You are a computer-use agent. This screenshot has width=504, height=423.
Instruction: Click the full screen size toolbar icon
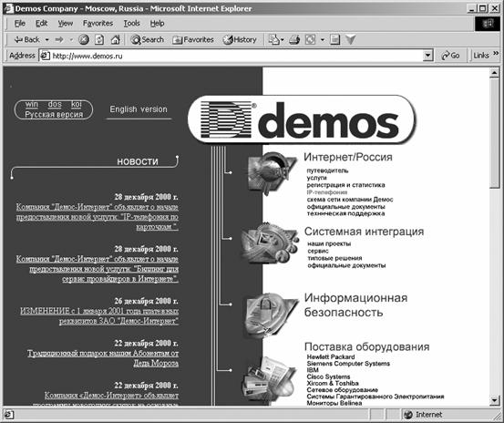coord(310,39)
